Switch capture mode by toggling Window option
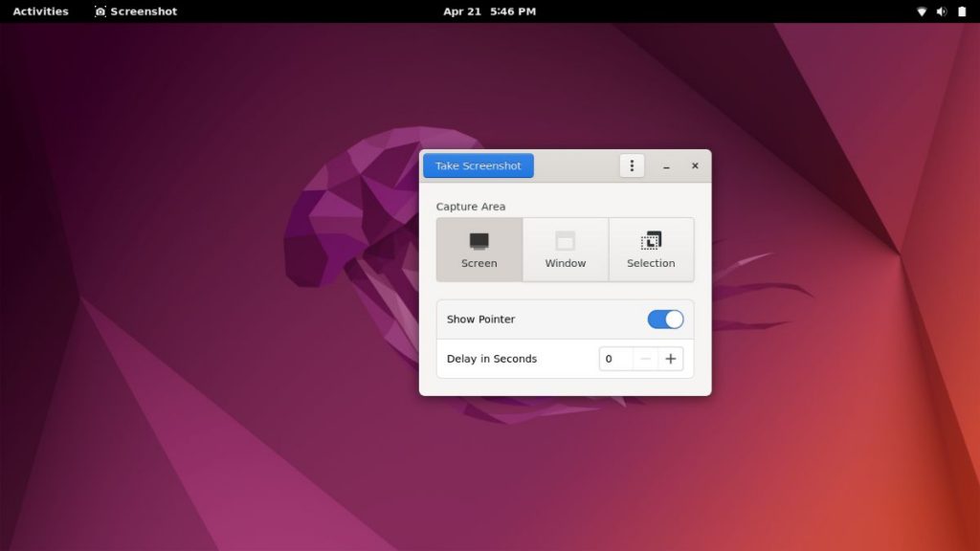 (x=565, y=250)
